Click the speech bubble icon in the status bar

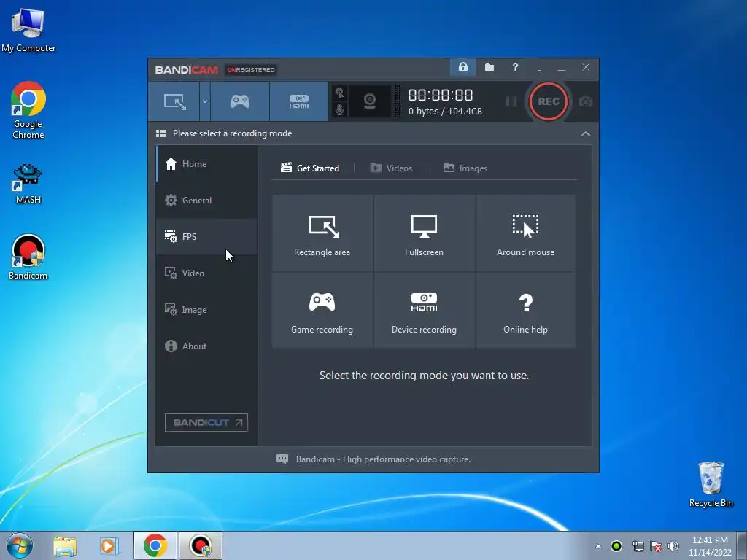pyautogui.click(x=282, y=459)
